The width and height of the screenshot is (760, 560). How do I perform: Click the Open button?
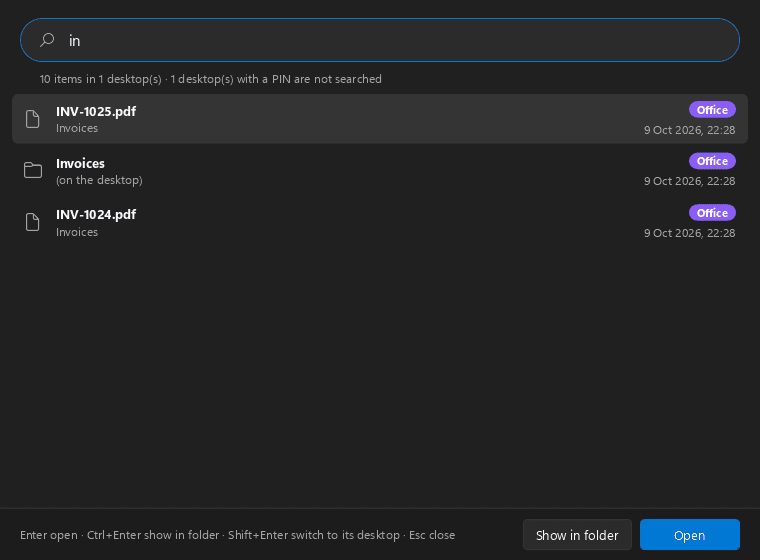point(690,535)
